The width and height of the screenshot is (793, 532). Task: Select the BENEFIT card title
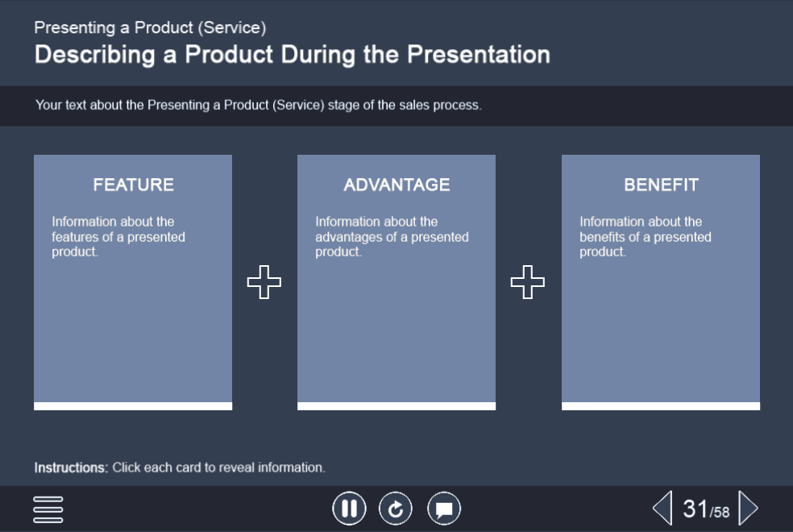[x=661, y=185]
